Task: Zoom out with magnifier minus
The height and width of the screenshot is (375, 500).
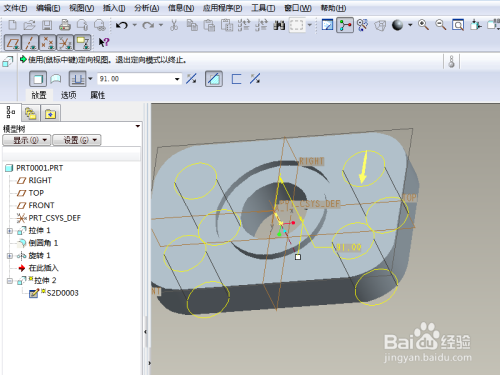Action: pos(441,25)
